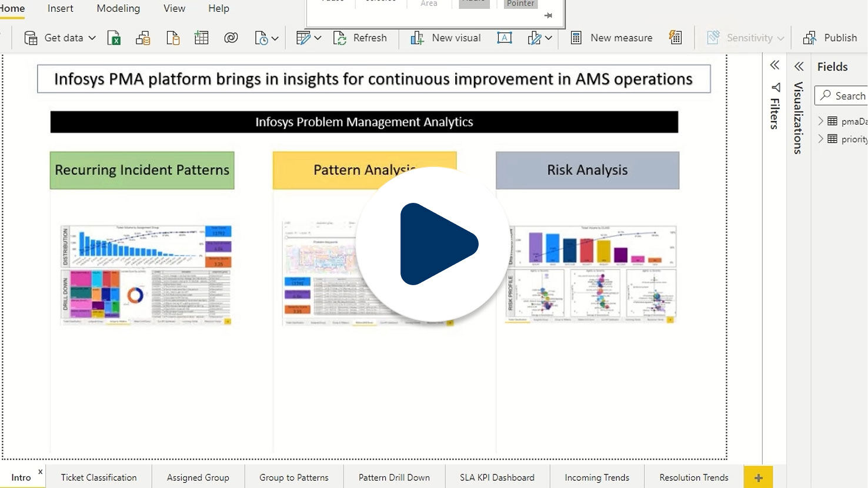Close the Intro page tab
Screen dimensions: 868x488
(40, 472)
